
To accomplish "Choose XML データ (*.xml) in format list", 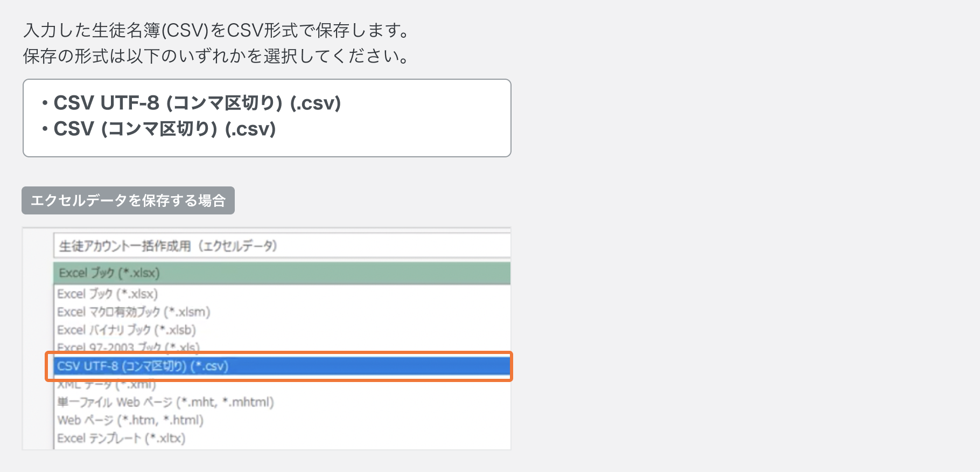I will (x=107, y=385).
